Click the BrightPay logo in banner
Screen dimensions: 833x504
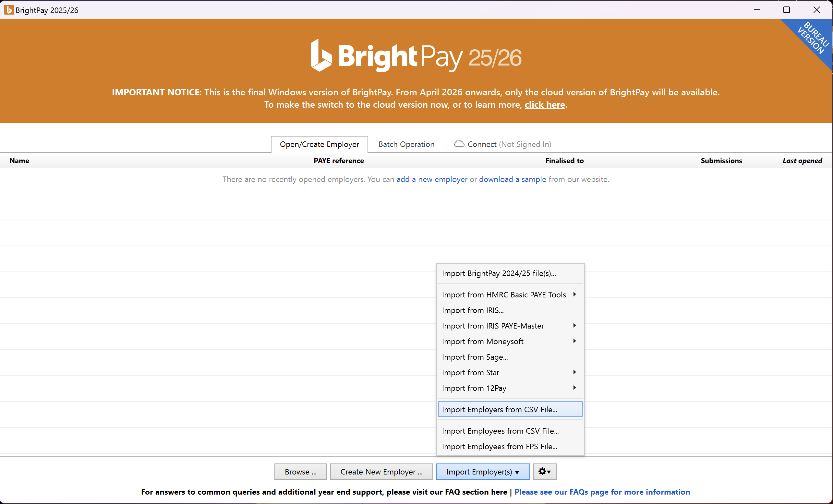click(x=416, y=56)
